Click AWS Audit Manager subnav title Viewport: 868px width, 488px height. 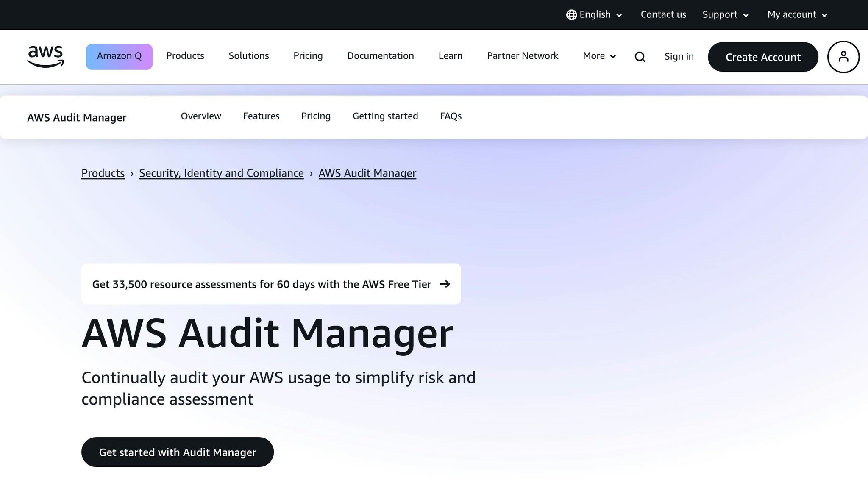pyautogui.click(x=77, y=118)
